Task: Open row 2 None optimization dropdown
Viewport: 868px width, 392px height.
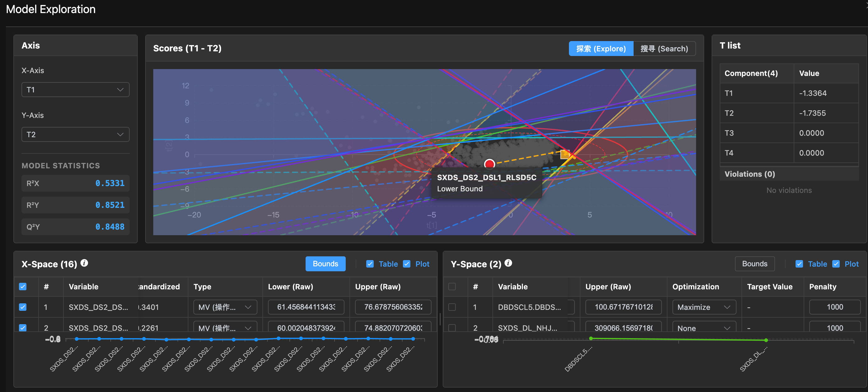Action: pos(704,328)
